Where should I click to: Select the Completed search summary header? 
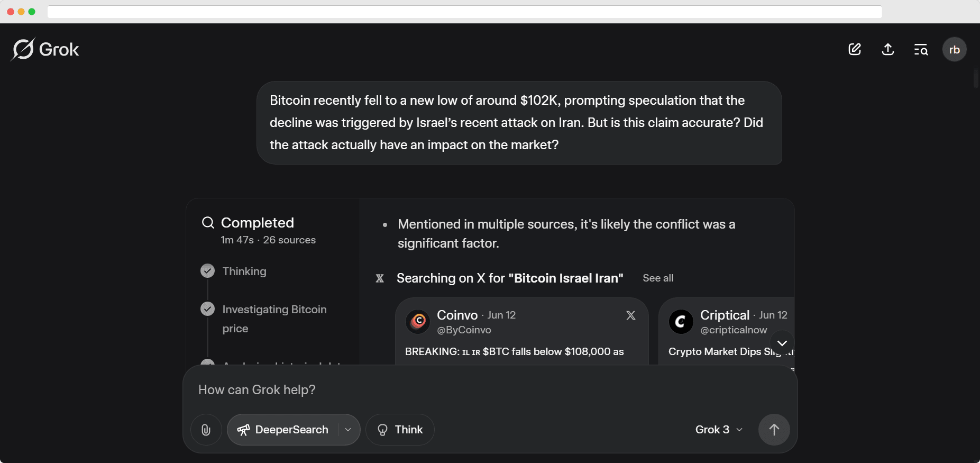257,223
